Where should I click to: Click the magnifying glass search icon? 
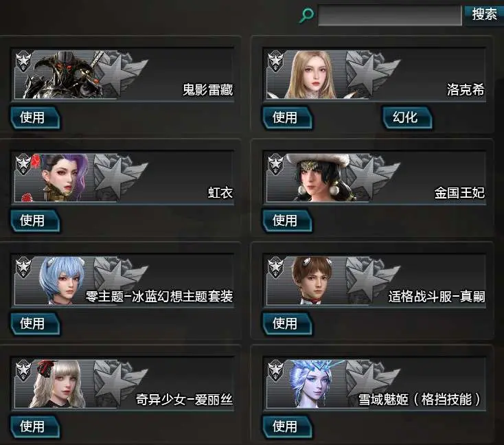(306, 15)
